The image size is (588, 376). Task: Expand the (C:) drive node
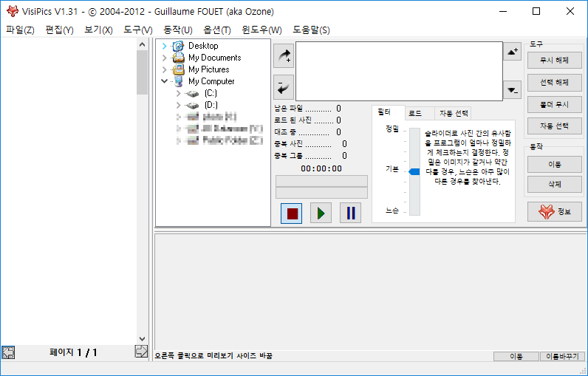(x=179, y=93)
